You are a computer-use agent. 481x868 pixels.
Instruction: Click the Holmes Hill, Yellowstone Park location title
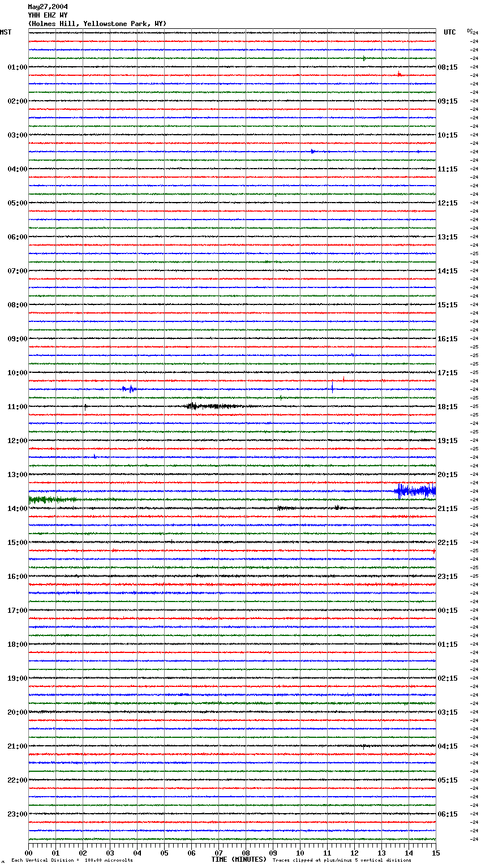[97, 24]
